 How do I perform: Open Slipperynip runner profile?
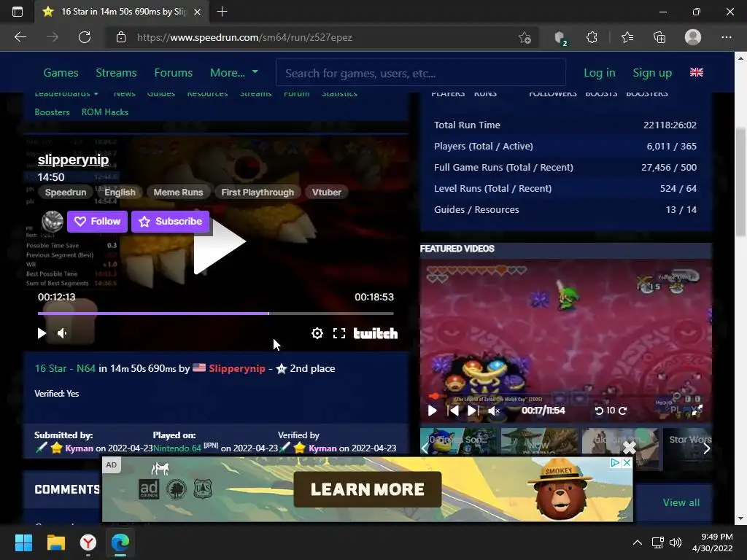(x=237, y=368)
